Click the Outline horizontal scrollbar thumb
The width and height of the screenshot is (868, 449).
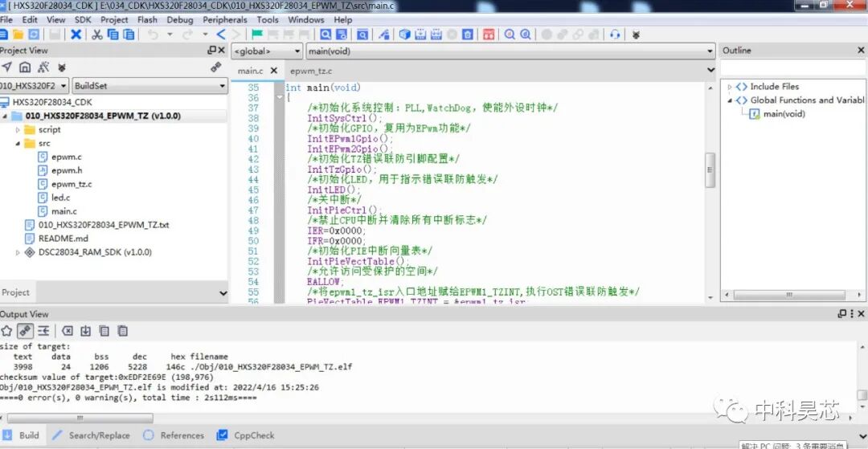tap(789, 295)
